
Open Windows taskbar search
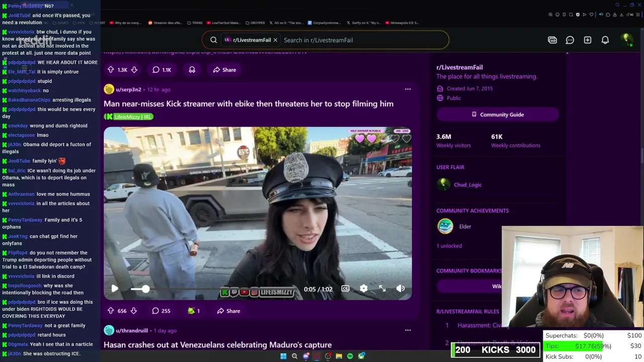coord(294,356)
